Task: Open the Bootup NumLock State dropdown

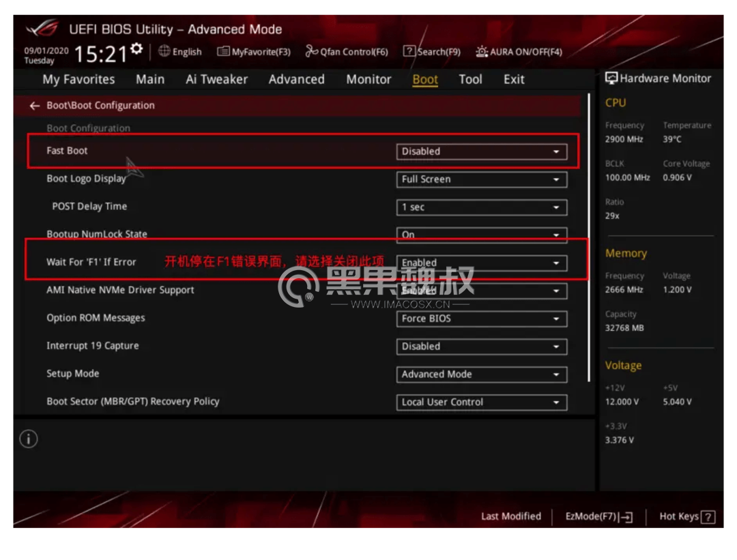Action: click(x=482, y=235)
